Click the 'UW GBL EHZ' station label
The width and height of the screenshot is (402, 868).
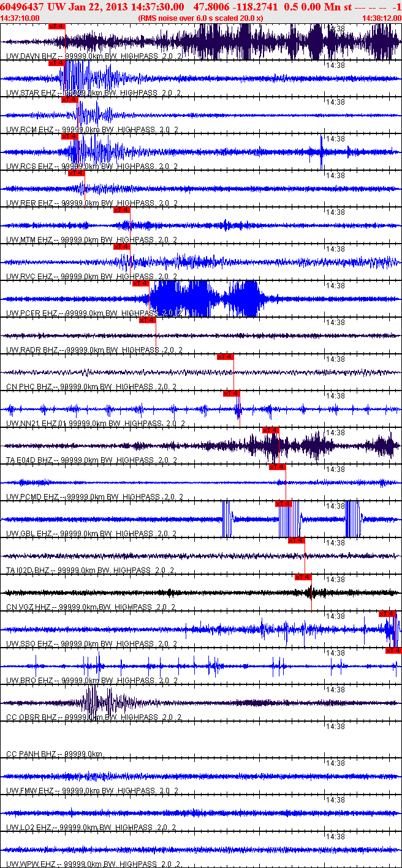28,534
